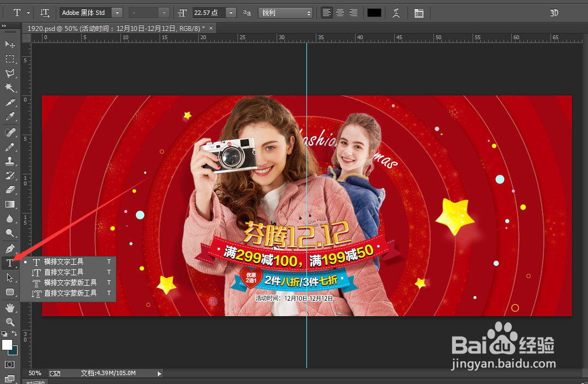Open the black text color swatch
This screenshot has height=384, width=588.
(x=374, y=13)
